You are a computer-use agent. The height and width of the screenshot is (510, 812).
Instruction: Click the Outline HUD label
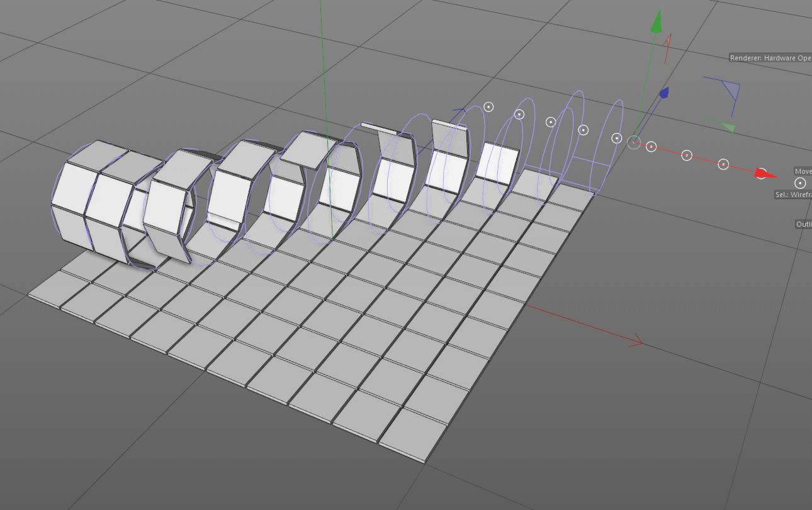click(803, 224)
